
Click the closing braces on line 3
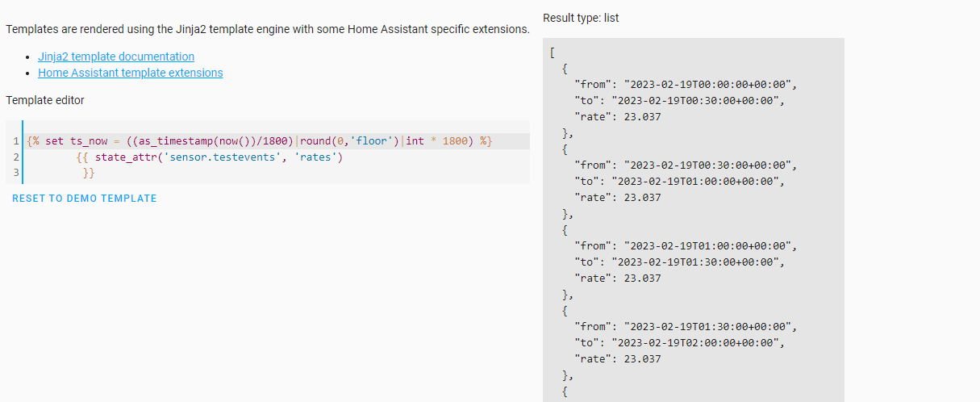89,173
